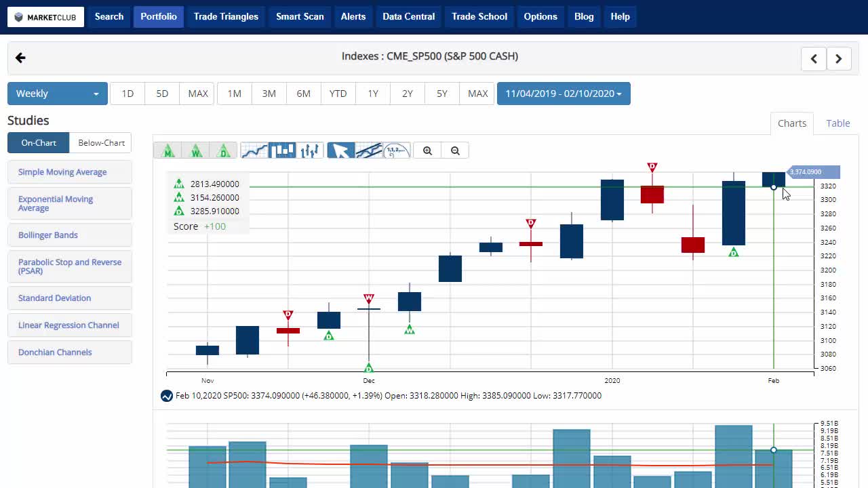The image size is (868, 488).
Task: Add Exponential Moving Average study
Action: (x=70, y=203)
